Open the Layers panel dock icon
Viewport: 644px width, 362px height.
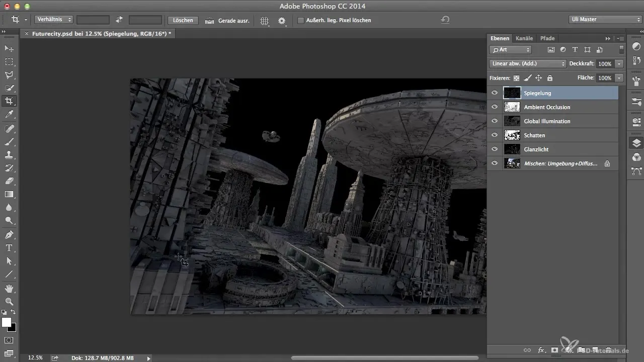636,144
